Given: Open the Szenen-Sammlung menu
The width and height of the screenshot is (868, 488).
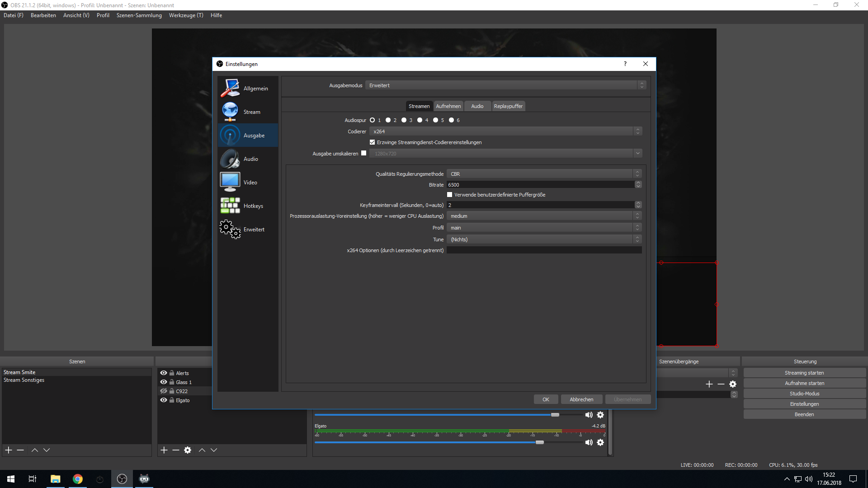Looking at the screenshot, I should pos(139,15).
